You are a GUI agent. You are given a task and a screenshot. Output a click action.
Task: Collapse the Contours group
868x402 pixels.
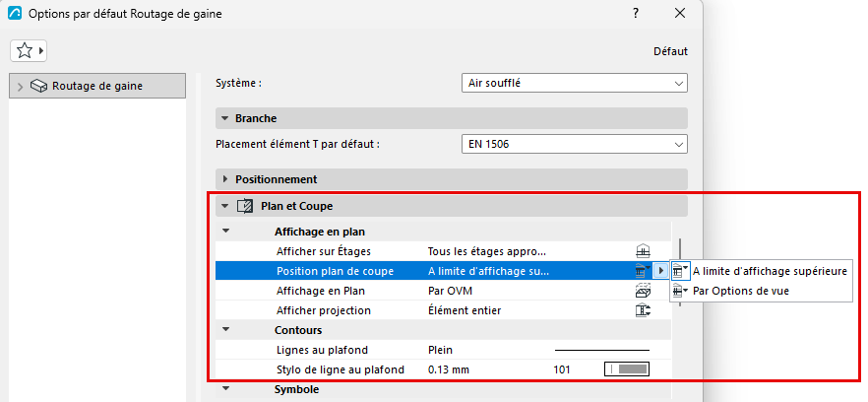[x=225, y=330]
